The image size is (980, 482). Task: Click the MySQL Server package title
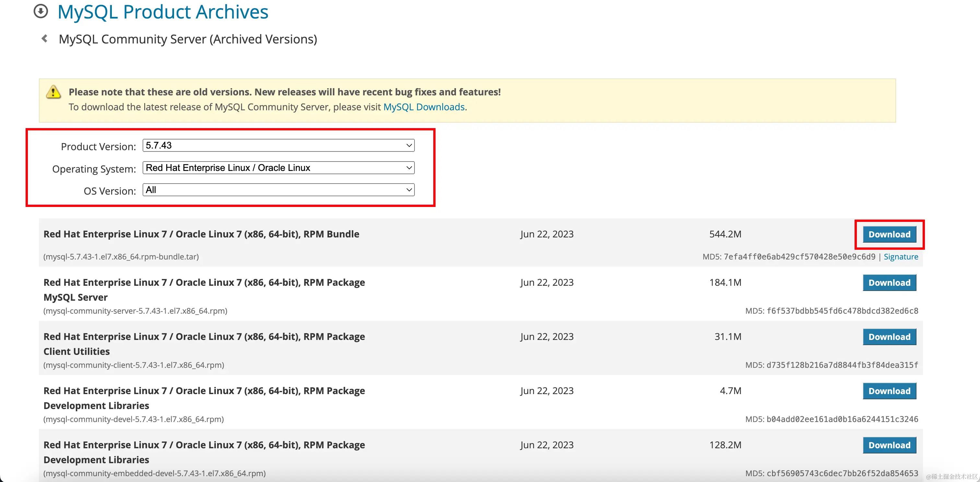click(x=204, y=290)
